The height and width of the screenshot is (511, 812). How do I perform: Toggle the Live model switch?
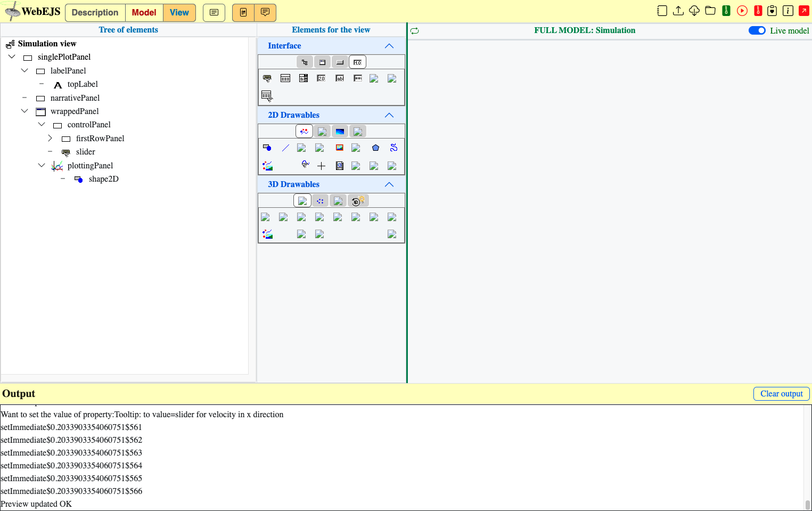757,30
